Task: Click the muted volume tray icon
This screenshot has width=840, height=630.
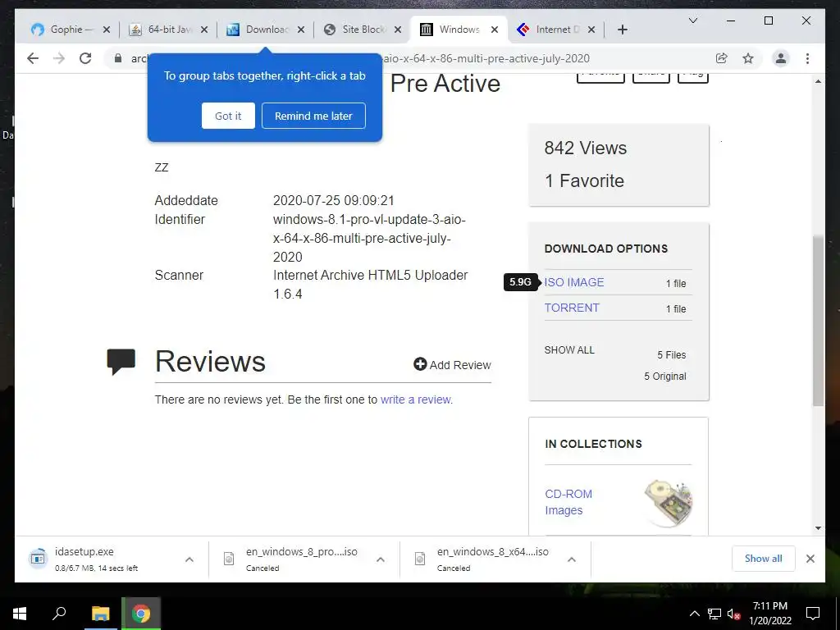Action: click(x=734, y=614)
